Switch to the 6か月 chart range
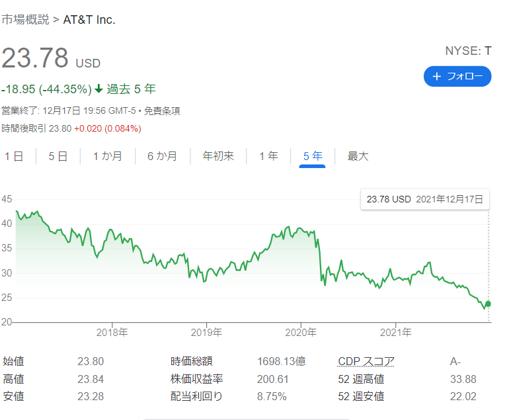Screen dimensions: 507x420 pos(163,156)
